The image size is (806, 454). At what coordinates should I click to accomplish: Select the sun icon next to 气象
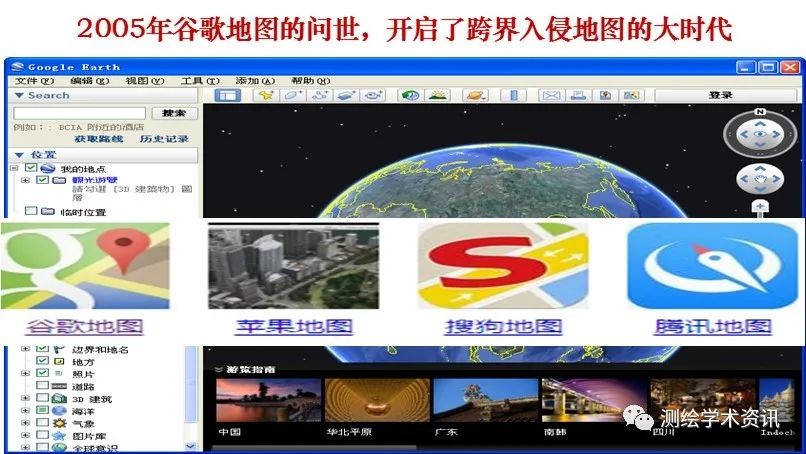60,424
